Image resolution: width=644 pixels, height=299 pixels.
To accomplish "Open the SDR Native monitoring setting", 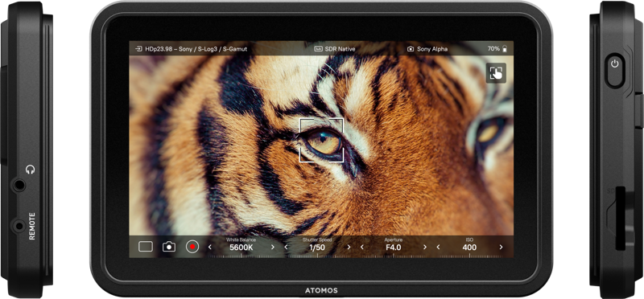I will 340,49.
